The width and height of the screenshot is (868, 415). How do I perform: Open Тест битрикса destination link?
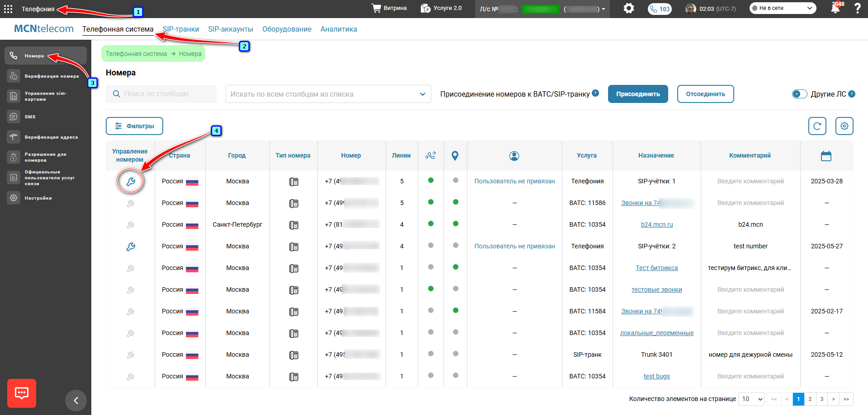coord(656,268)
